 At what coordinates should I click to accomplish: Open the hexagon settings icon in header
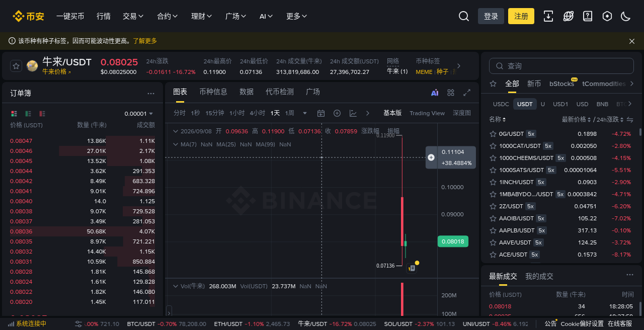(607, 16)
